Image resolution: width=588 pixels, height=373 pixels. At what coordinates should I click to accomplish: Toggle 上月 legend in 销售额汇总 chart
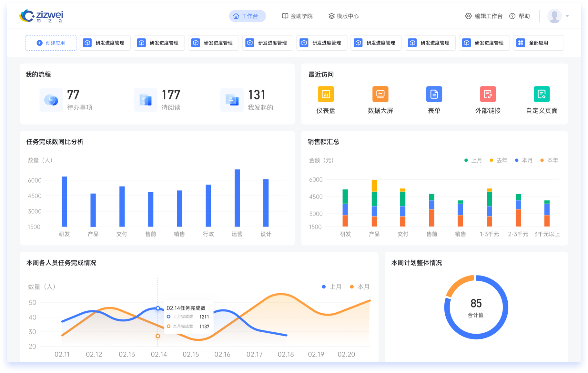tap(473, 160)
